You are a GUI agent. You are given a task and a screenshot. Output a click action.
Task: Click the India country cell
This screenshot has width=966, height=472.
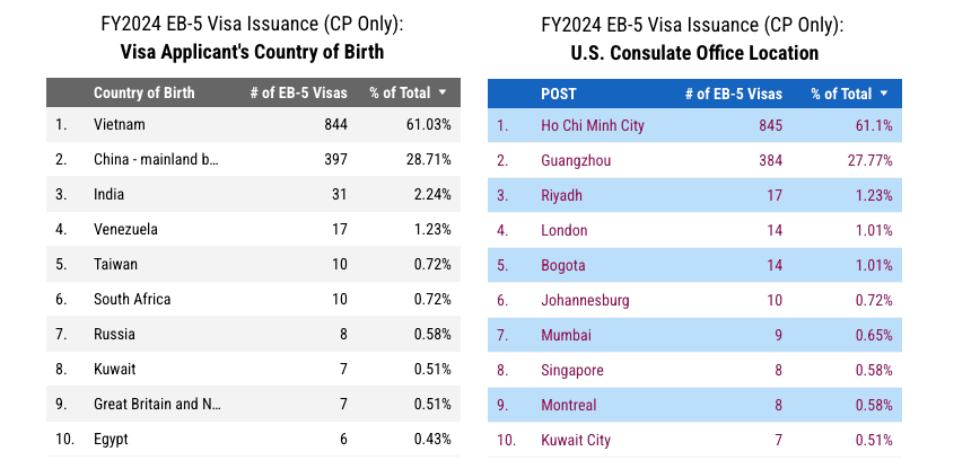111,195
